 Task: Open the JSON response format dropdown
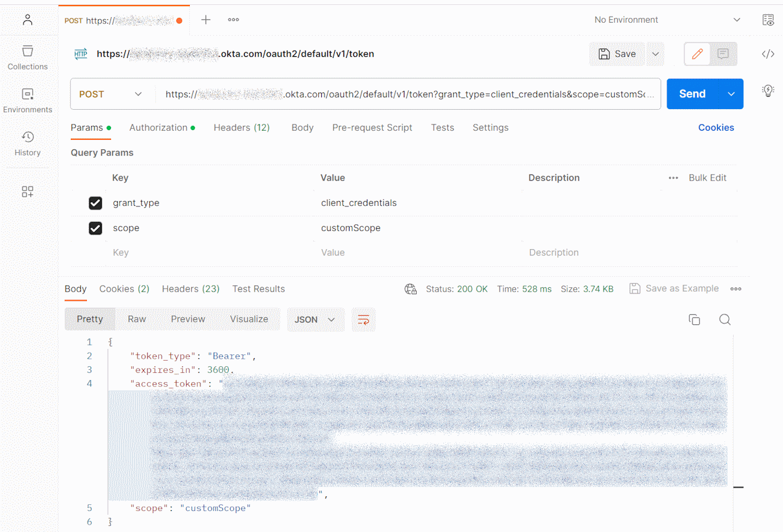click(x=315, y=319)
